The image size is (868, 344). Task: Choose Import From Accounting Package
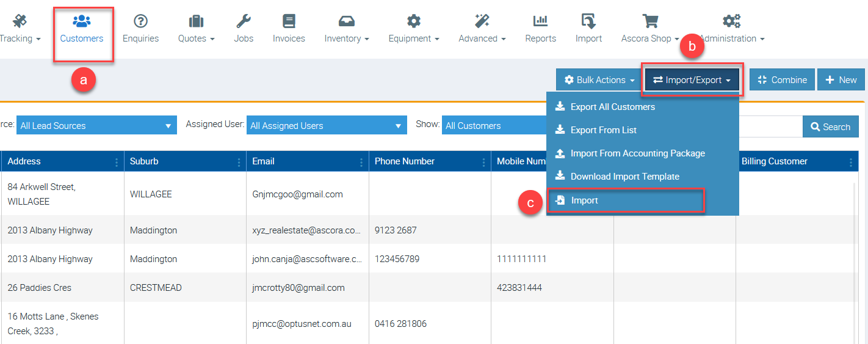[x=637, y=153]
